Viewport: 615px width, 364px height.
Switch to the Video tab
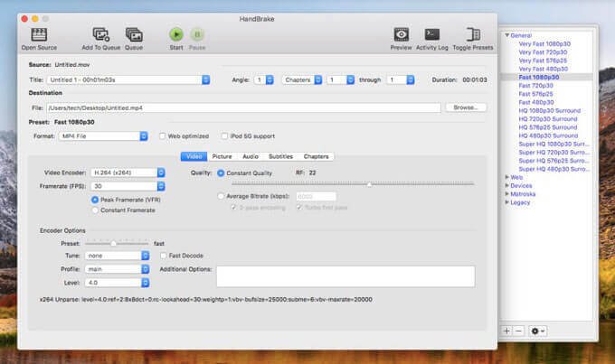click(194, 156)
